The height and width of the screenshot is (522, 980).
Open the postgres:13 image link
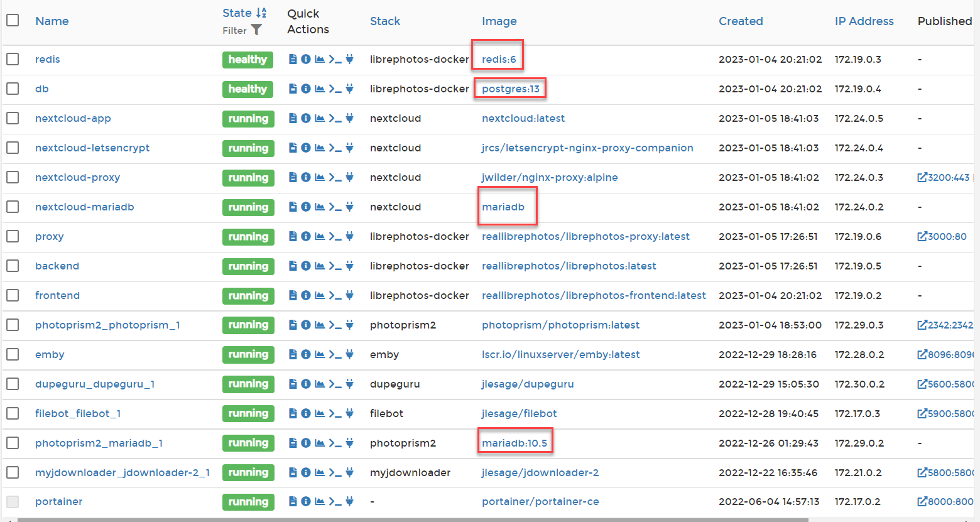pyautogui.click(x=511, y=89)
